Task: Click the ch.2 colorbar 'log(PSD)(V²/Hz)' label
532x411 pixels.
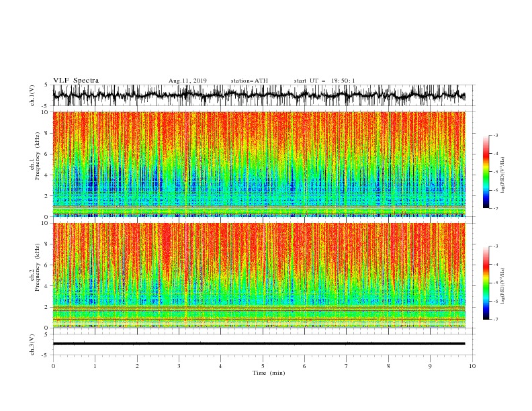Action: tap(502, 285)
